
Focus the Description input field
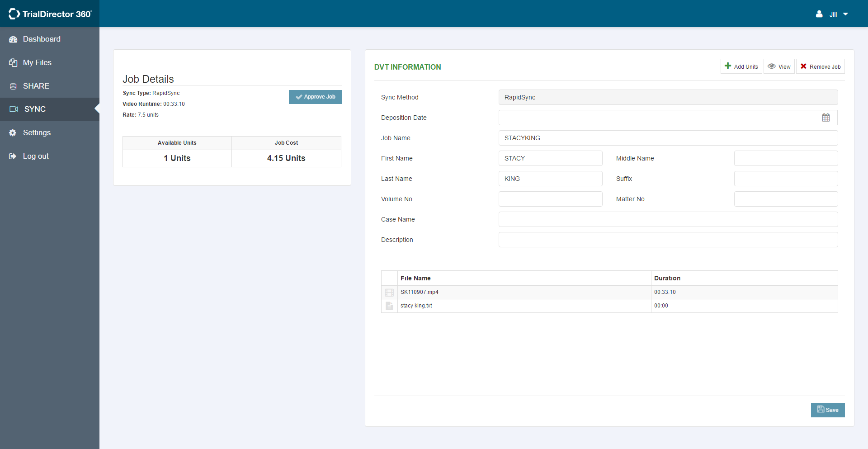(668, 240)
